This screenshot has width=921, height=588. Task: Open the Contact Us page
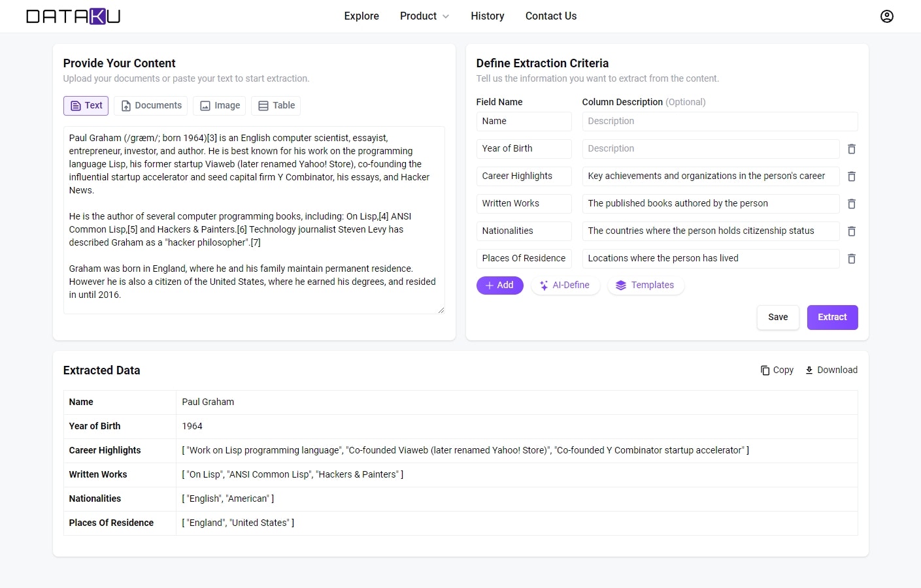coord(551,16)
